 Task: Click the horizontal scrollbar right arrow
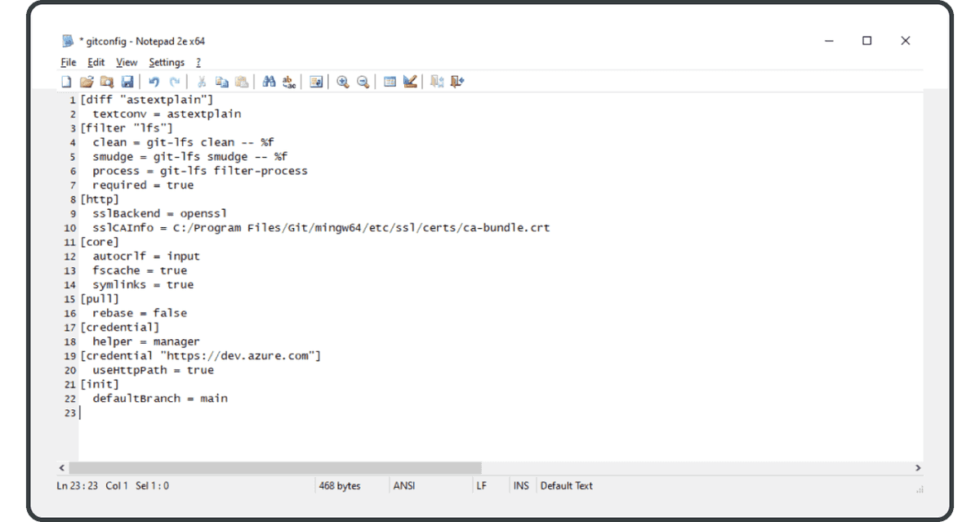(x=916, y=466)
